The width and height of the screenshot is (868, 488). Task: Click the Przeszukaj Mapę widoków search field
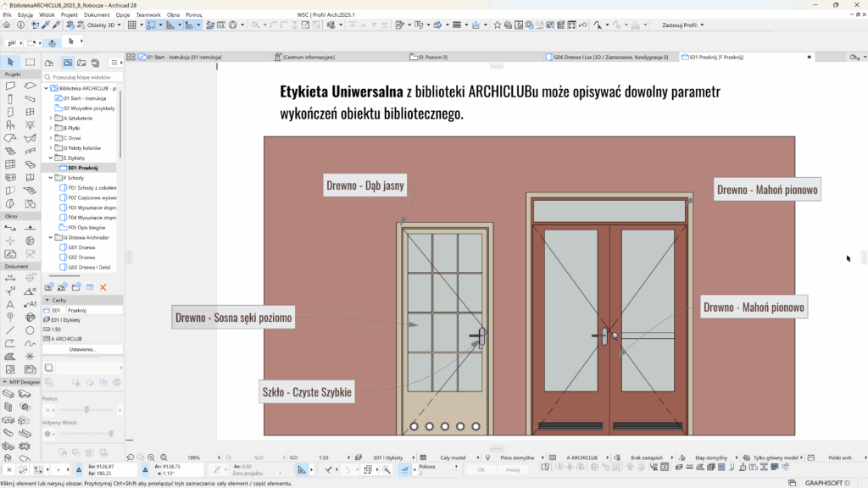pyautogui.click(x=83, y=76)
